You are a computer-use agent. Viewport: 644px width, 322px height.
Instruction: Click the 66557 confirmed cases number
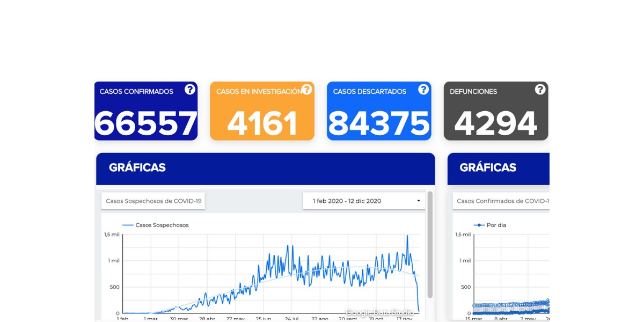point(146,123)
